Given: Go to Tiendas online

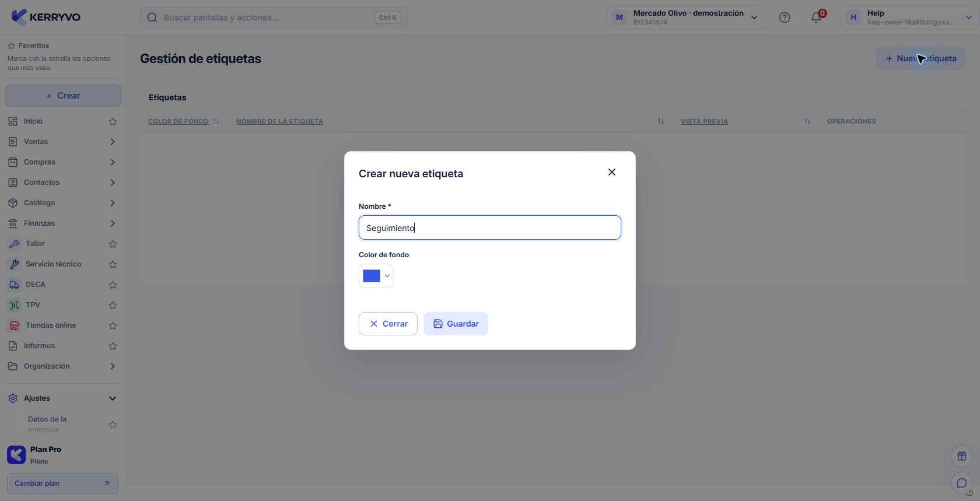Looking at the screenshot, I should 51,325.
